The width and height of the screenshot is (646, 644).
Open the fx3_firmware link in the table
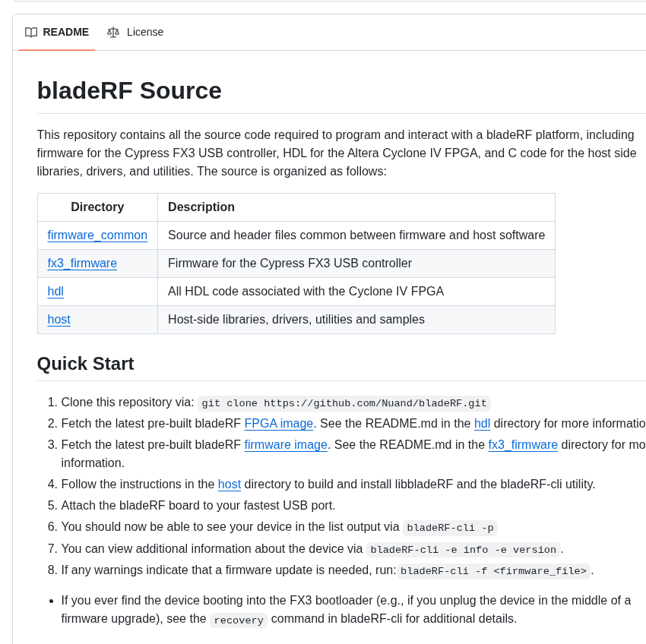(x=82, y=264)
